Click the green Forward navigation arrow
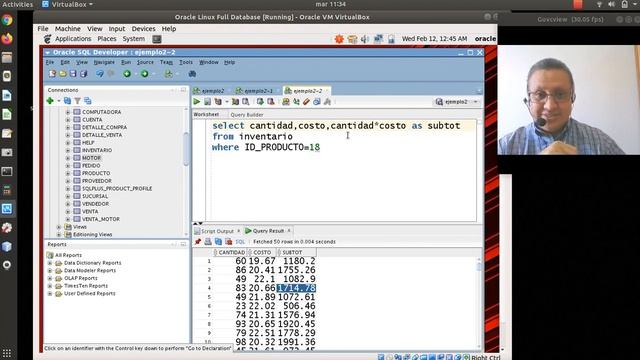Viewport: 640px width, 360px height. coord(144,73)
